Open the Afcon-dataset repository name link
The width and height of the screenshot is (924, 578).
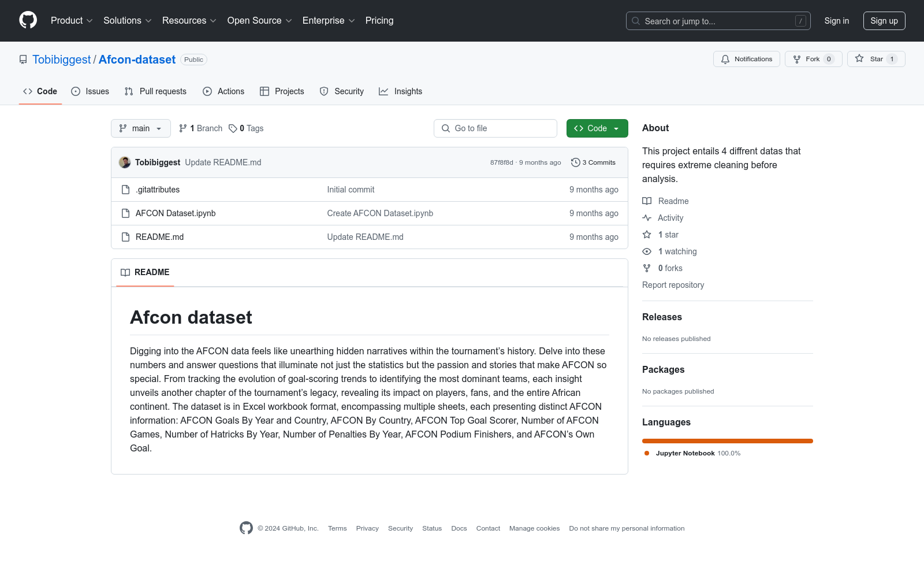point(137,60)
